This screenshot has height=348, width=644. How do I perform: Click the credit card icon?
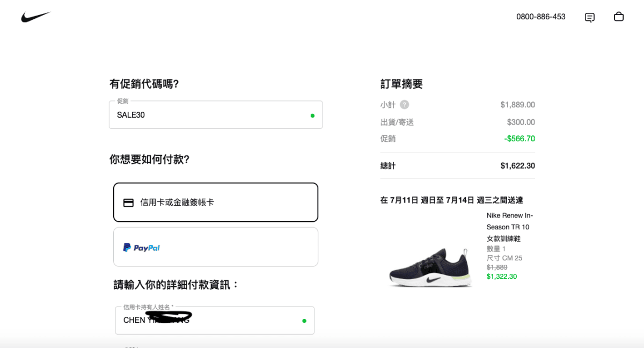tap(129, 202)
